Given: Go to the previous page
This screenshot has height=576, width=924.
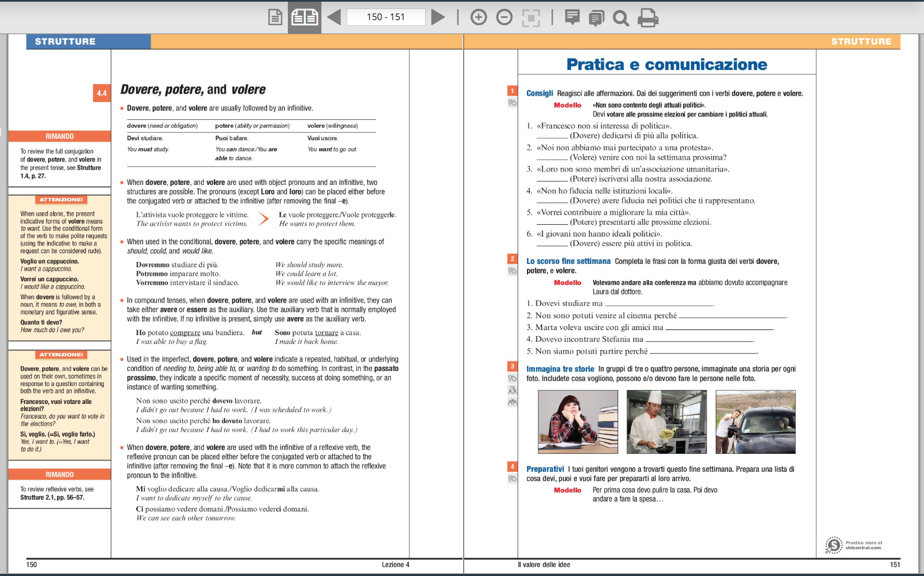Looking at the screenshot, I should pos(334,17).
